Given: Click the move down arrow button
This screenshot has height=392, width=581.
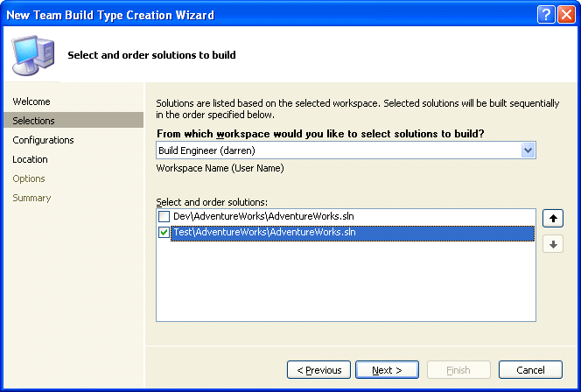Looking at the screenshot, I should coord(552,244).
